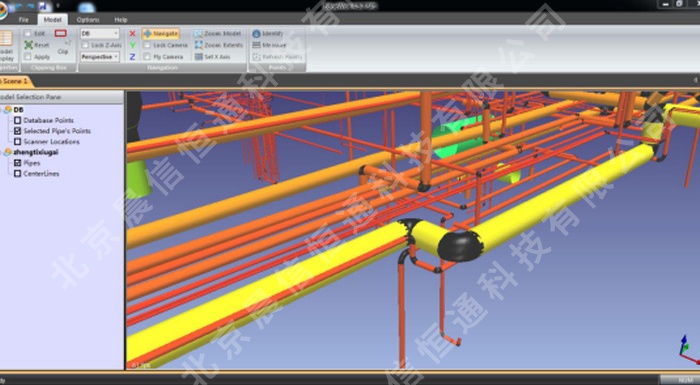Click the Set X Axis icon
This screenshot has height=385, width=700.
click(199, 57)
